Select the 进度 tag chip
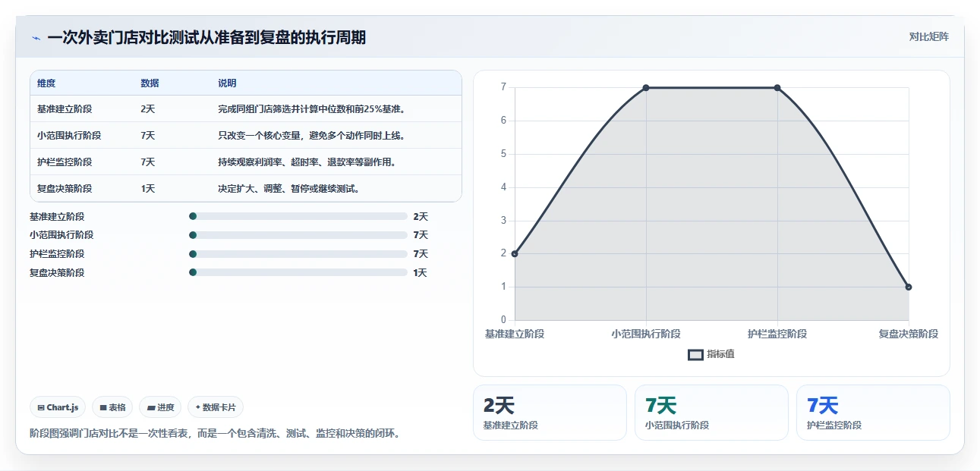 160,407
